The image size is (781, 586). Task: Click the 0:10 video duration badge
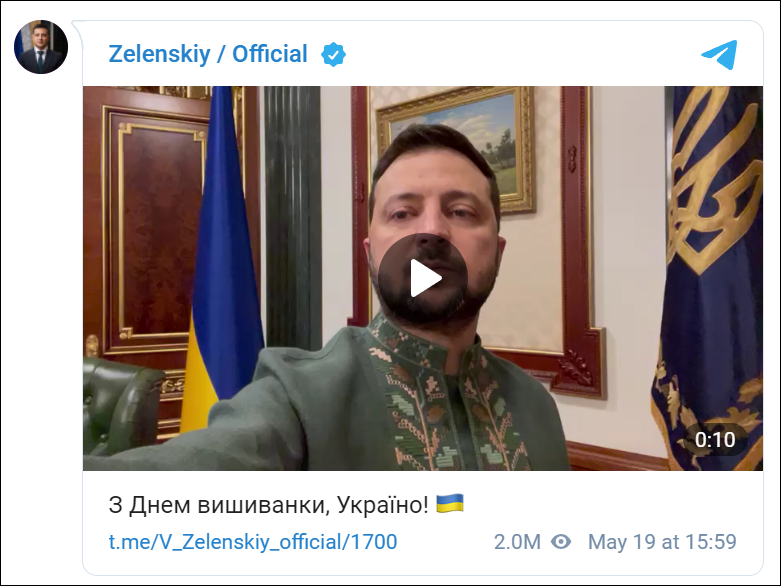pyautogui.click(x=715, y=440)
